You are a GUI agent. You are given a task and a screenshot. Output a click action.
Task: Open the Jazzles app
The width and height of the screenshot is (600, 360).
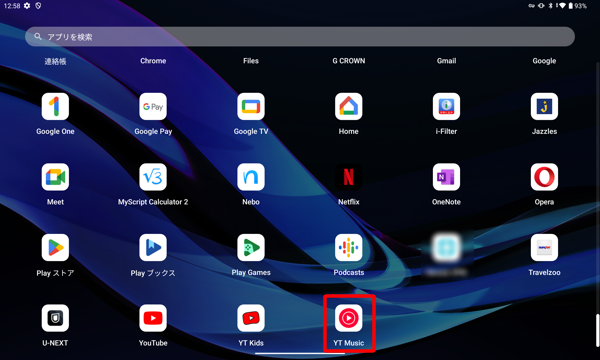544,106
